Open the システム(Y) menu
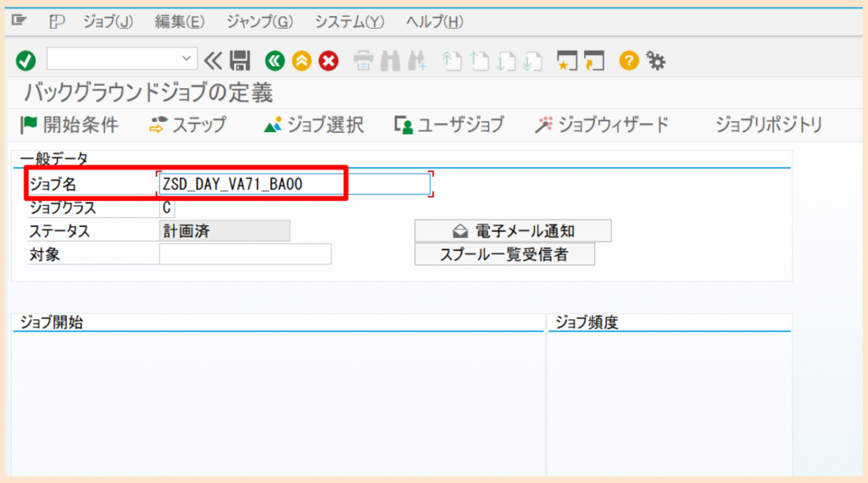The height and width of the screenshot is (483, 868). pos(349,21)
